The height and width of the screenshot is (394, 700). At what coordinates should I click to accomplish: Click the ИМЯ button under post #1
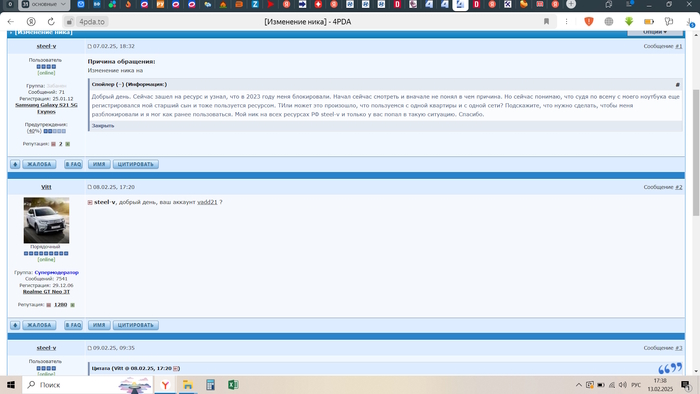click(99, 164)
